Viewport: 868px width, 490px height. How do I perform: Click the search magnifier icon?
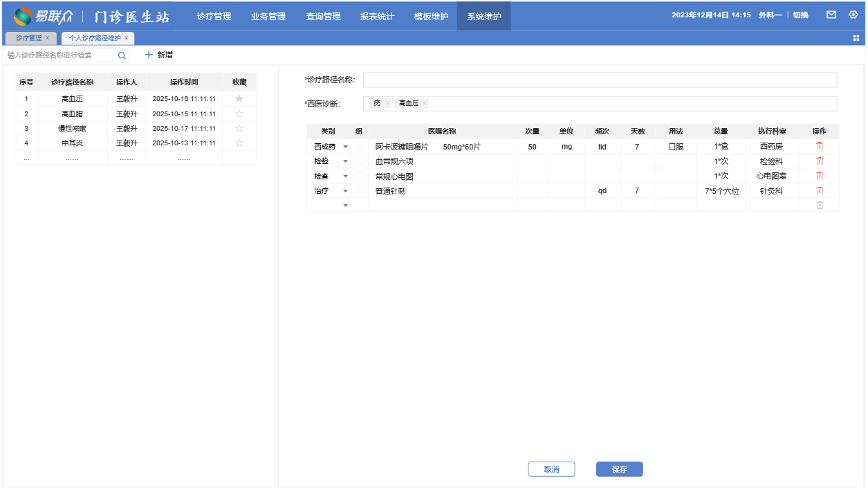click(122, 55)
